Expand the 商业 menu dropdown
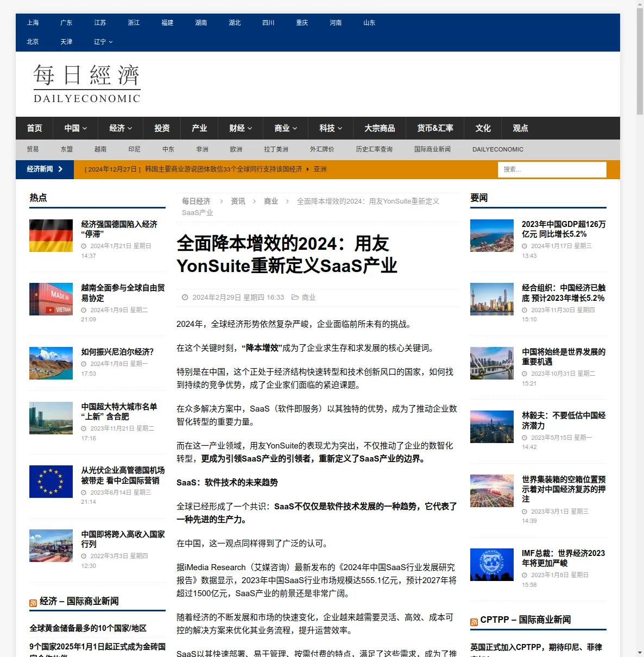The image size is (644, 657). tap(286, 128)
